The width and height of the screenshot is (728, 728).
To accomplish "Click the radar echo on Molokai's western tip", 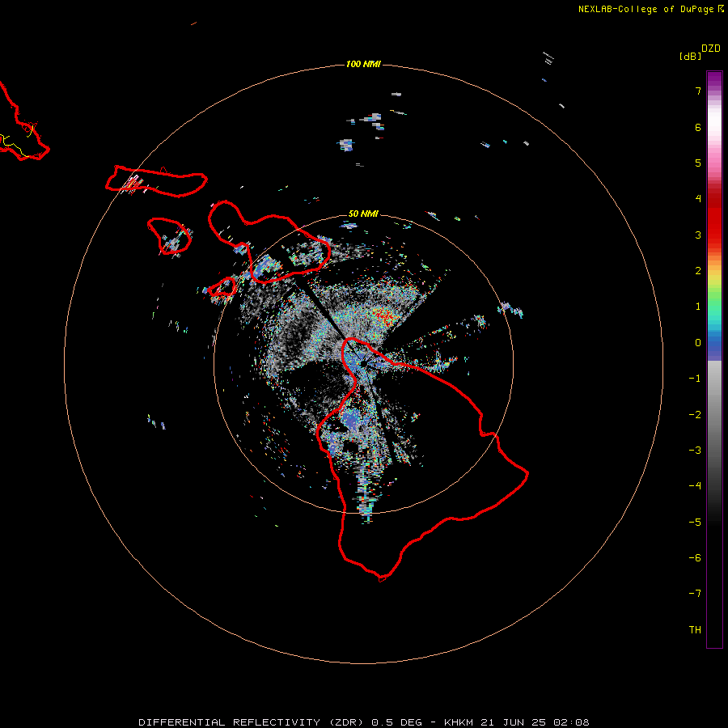I will pos(132,184).
